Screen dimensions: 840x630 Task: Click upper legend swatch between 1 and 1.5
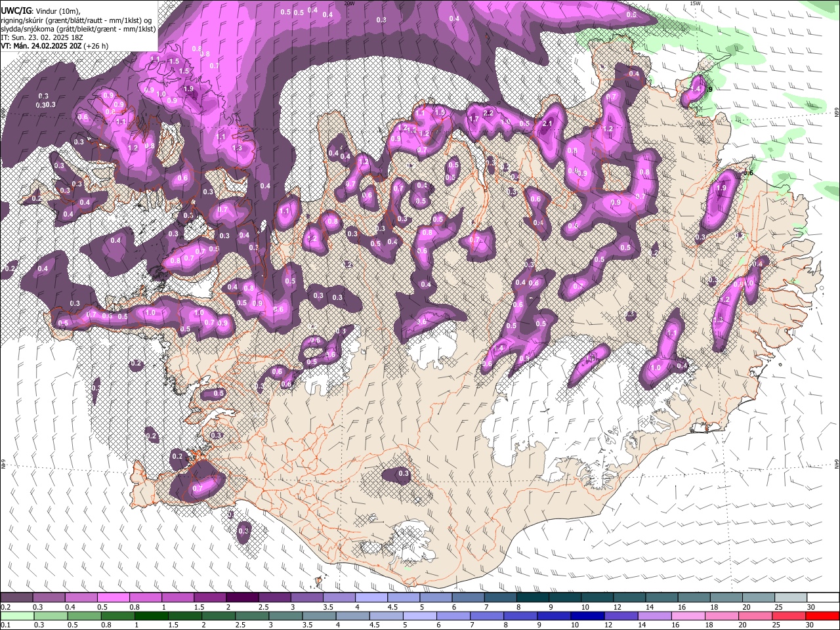pos(178,598)
